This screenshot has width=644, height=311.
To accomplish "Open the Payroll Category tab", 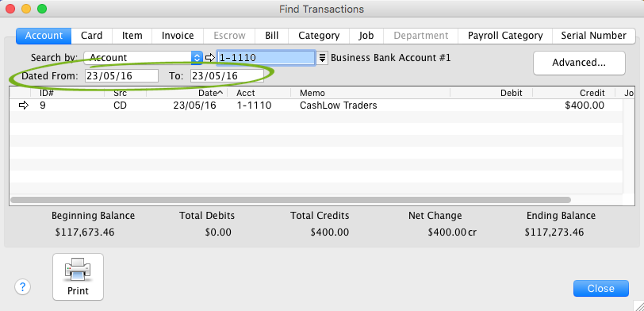I will (505, 36).
